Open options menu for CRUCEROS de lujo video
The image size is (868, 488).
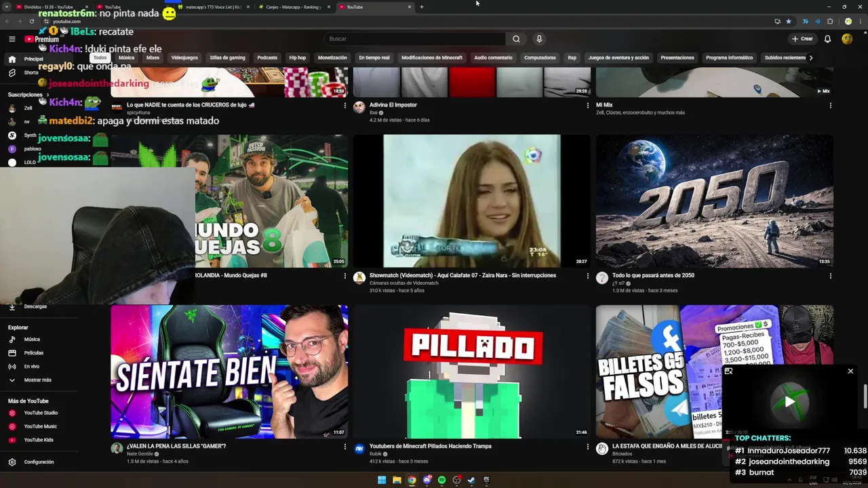point(344,105)
